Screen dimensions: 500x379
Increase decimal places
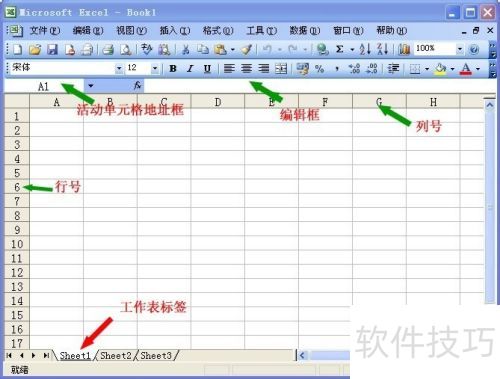coord(354,69)
